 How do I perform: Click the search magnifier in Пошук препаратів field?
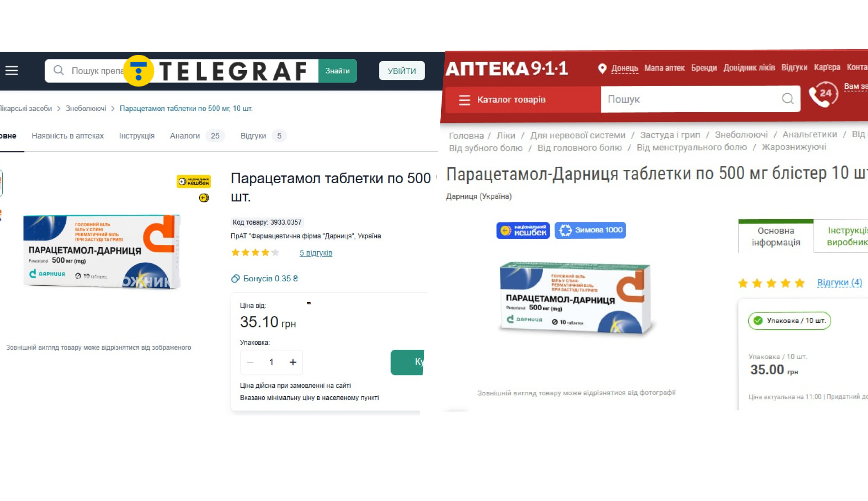pyautogui.click(x=59, y=71)
